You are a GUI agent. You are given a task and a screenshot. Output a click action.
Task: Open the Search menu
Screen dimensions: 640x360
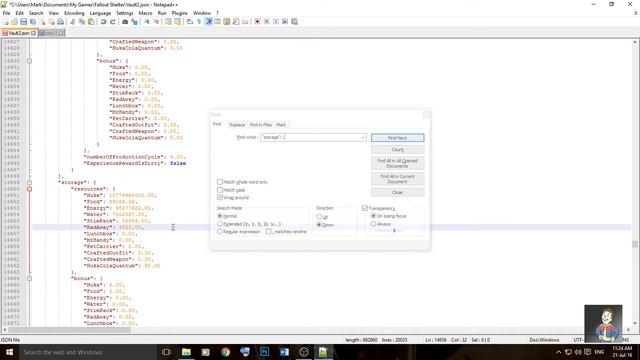36,13
